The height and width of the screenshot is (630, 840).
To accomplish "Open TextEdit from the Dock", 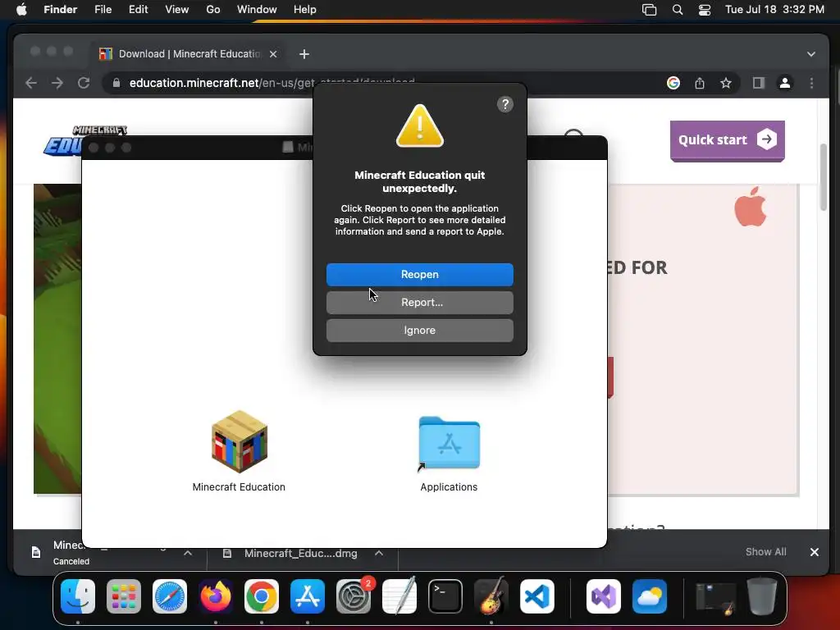I will pyautogui.click(x=399, y=596).
